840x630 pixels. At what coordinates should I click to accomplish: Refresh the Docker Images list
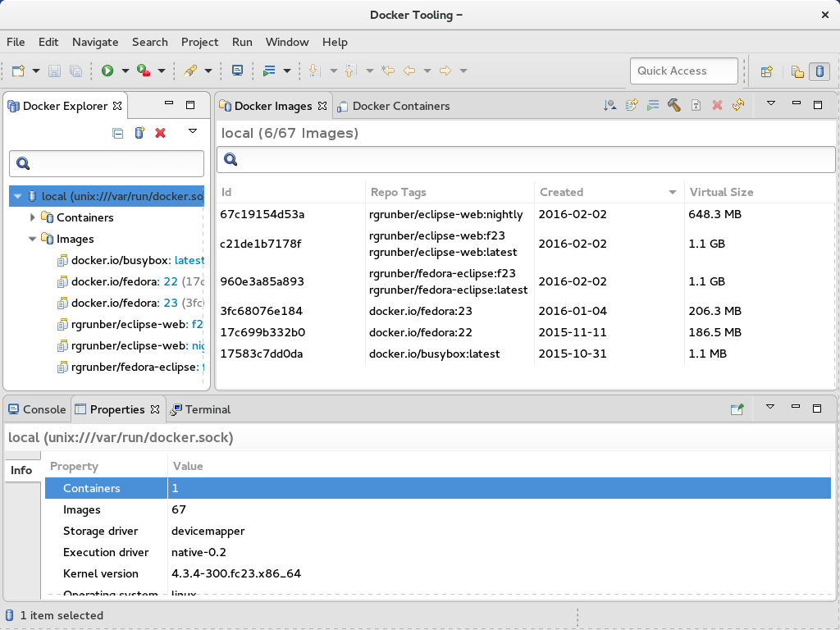pyautogui.click(x=737, y=105)
